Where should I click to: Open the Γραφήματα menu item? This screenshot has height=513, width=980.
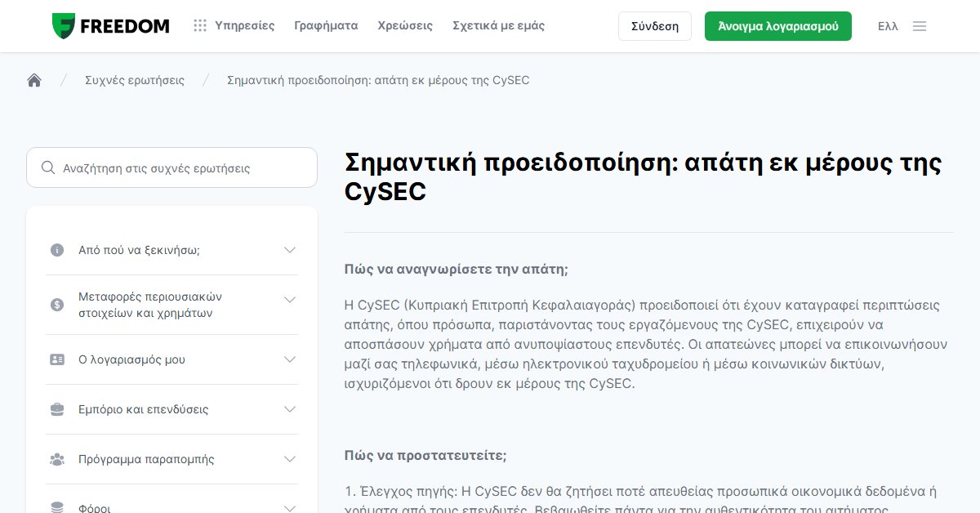pyautogui.click(x=326, y=26)
